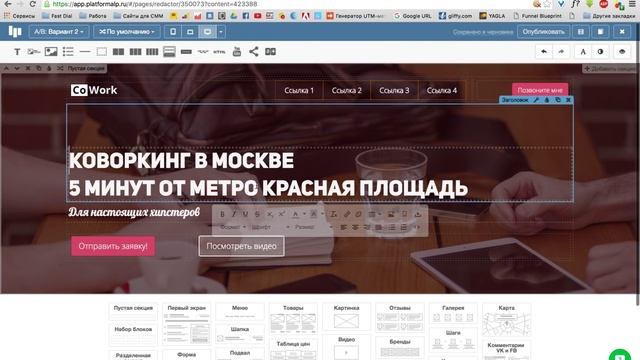Open the text color picker dropdown
The image size is (640, 360).
click(x=298, y=214)
